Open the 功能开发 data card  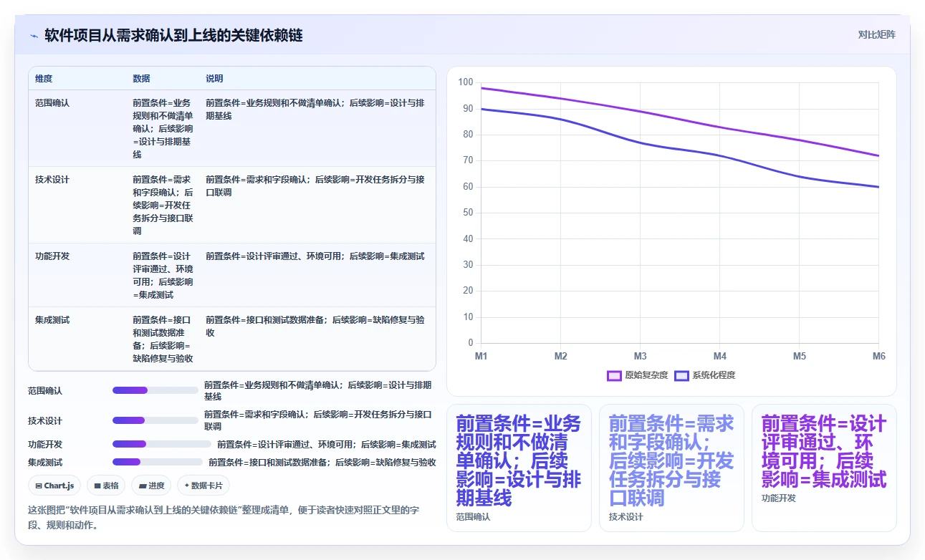click(824, 468)
